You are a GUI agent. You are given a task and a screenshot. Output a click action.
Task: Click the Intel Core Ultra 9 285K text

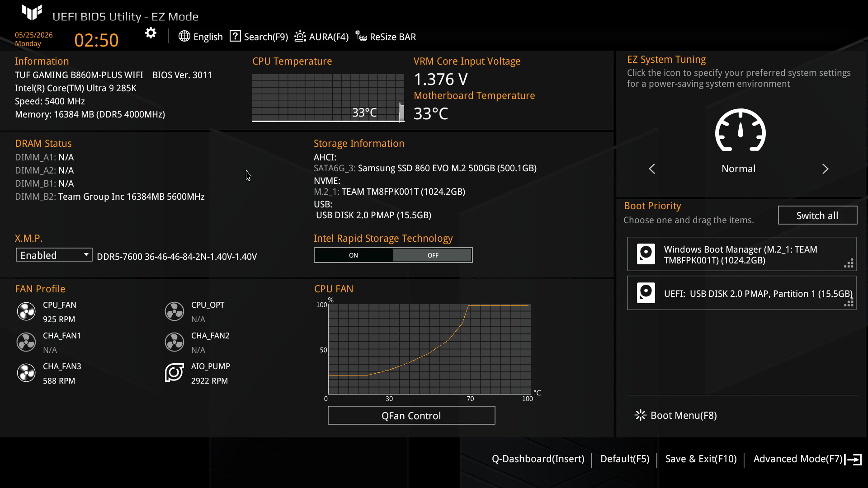(75, 89)
